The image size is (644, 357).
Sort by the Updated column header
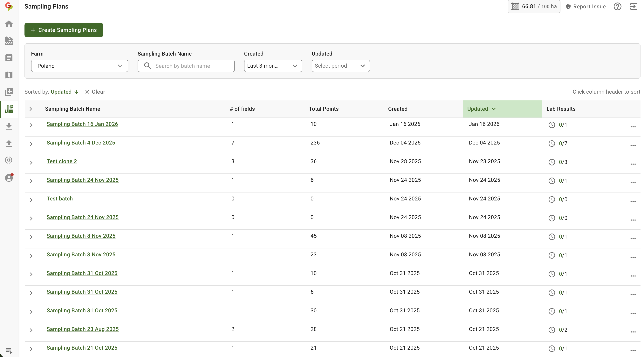click(477, 109)
